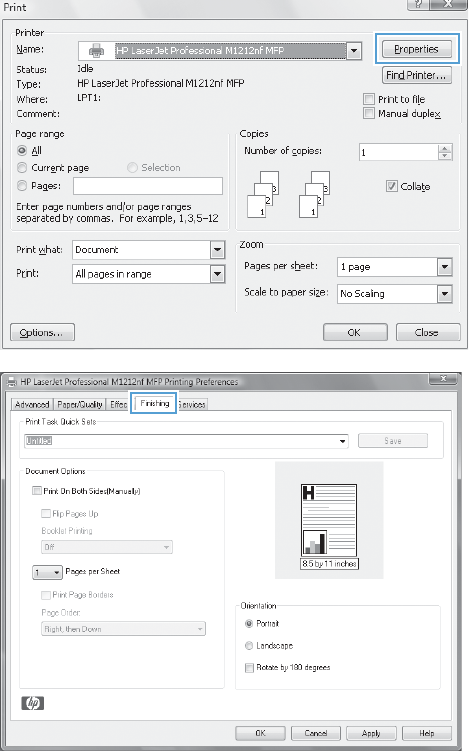Click the HP logo in Printing Preferences
Viewport: 469px width, 751px height.
coord(33,703)
